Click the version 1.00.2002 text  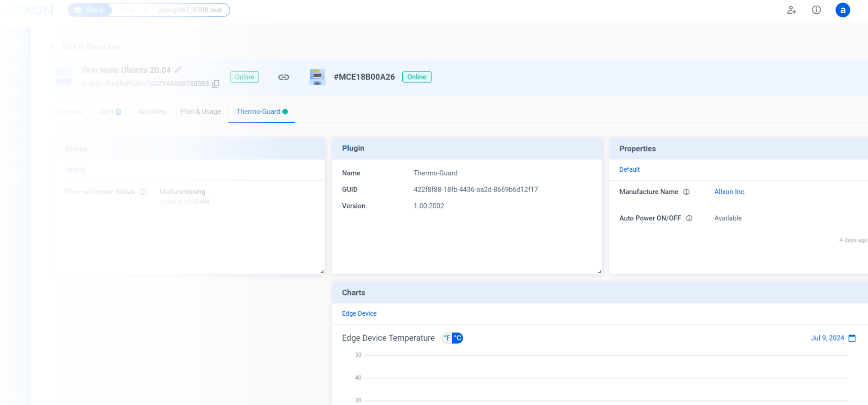[429, 206]
